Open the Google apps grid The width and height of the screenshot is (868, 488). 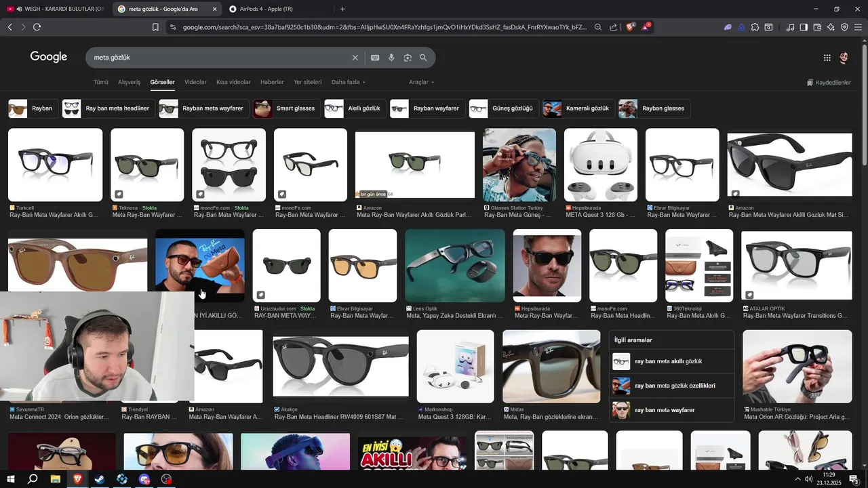pos(827,58)
